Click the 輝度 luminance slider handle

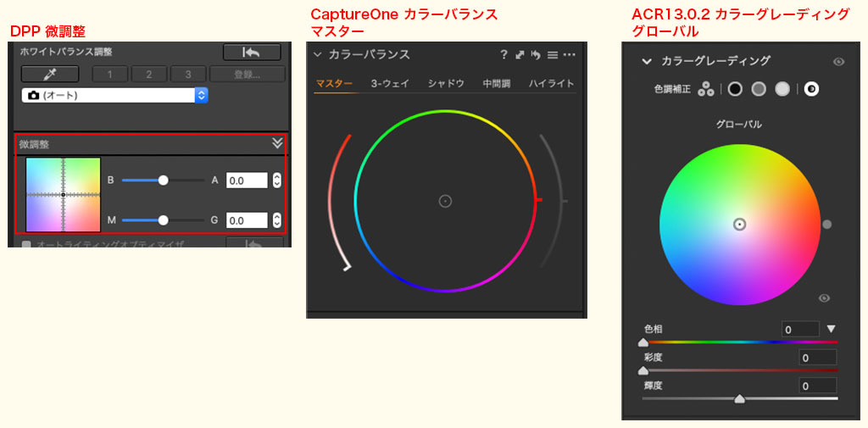tap(739, 398)
